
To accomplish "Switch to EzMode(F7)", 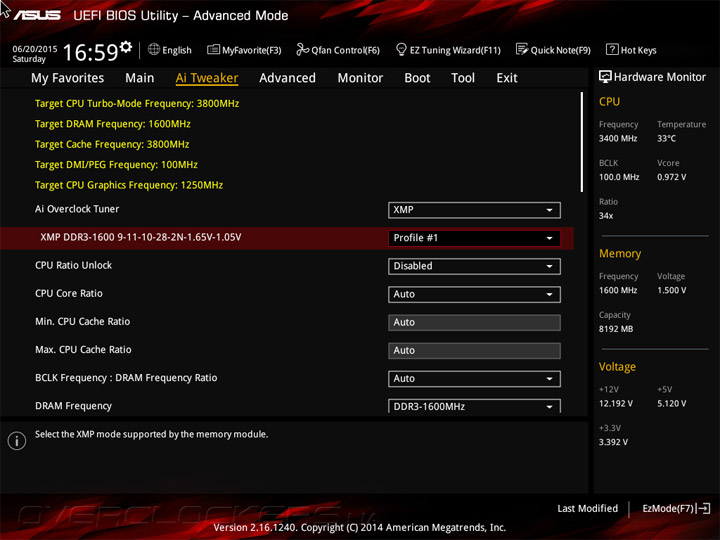I will click(668, 508).
